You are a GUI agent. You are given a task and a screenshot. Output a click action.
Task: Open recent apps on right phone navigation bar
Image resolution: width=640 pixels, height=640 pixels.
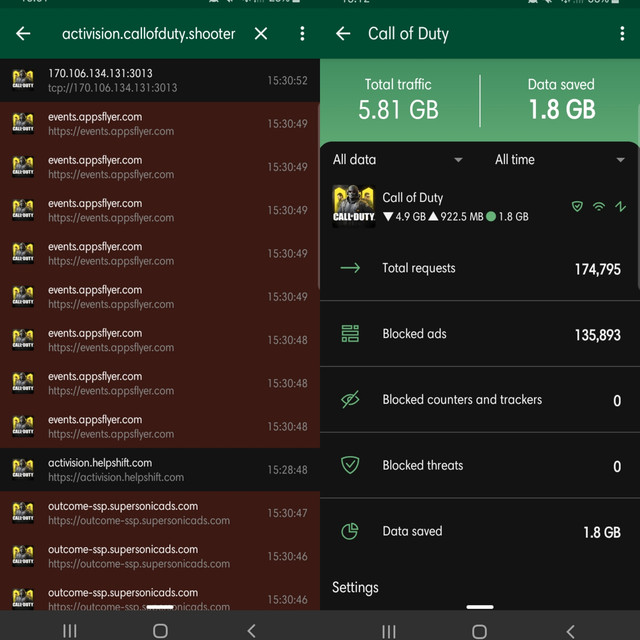pos(389,631)
